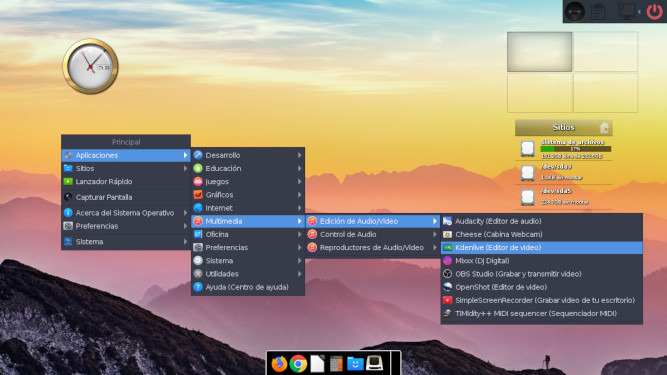Expand Reproductores de Audio/Video submenu arrow

(435, 247)
